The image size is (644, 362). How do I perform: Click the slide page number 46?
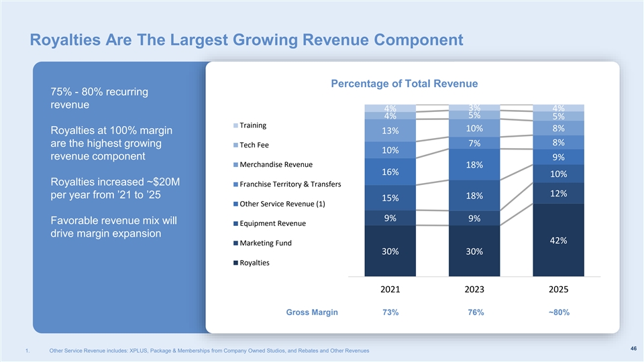click(633, 348)
